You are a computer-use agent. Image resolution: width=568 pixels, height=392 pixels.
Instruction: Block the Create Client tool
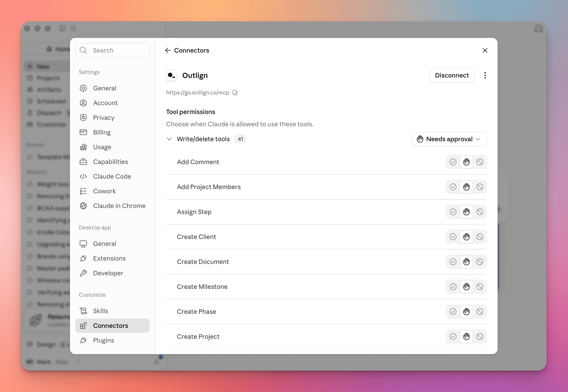point(480,237)
